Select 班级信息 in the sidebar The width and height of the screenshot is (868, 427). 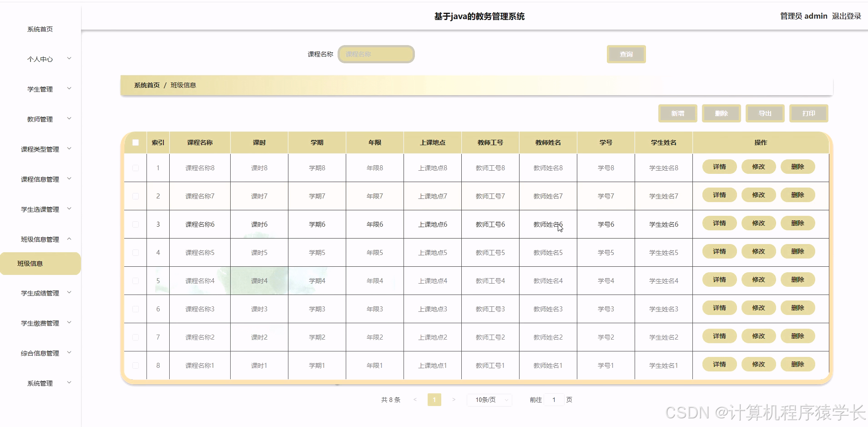click(x=40, y=263)
